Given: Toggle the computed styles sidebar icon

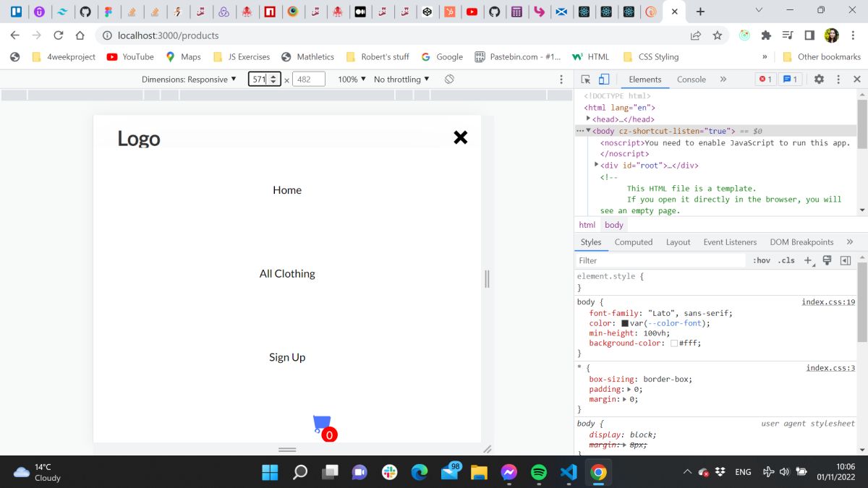Looking at the screenshot, I should coord(845,260).
